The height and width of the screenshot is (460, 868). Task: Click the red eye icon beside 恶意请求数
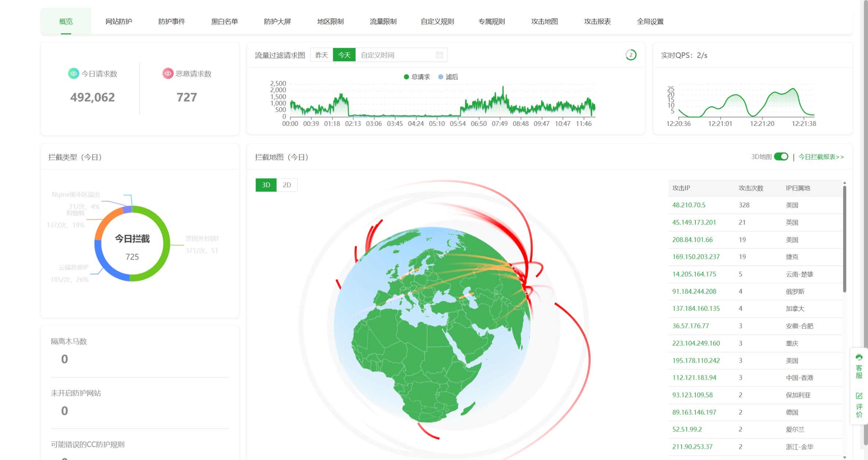(168, 73)
